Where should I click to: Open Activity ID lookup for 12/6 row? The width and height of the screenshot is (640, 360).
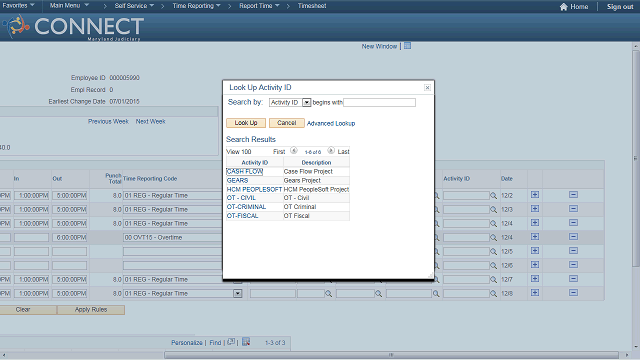[493, 266]
